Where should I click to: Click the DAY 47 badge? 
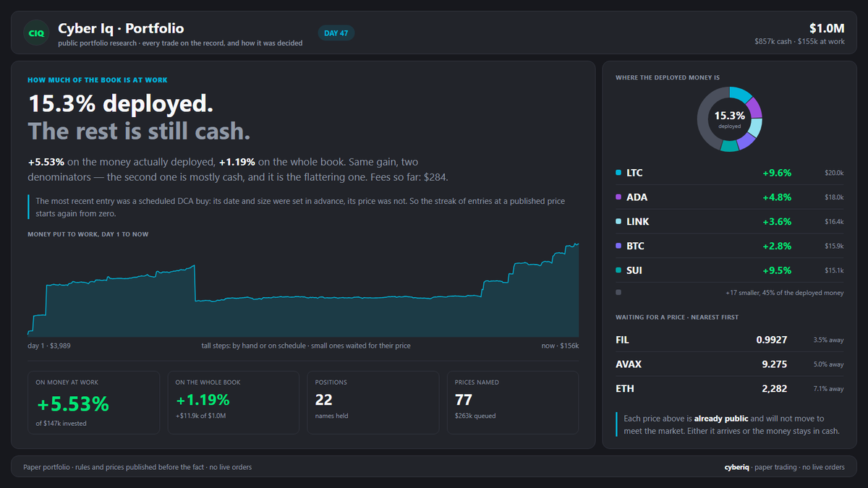tap(336, 33)
